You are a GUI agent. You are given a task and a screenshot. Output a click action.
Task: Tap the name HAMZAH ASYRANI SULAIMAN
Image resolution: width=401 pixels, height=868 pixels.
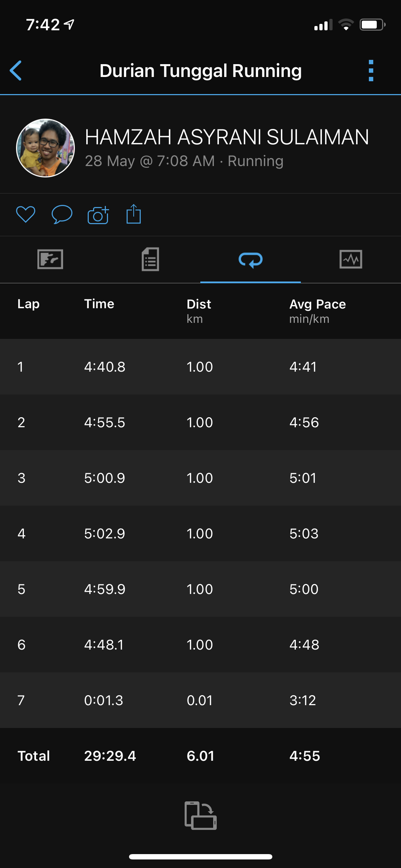pyautogui.click(x=227, y=137)
